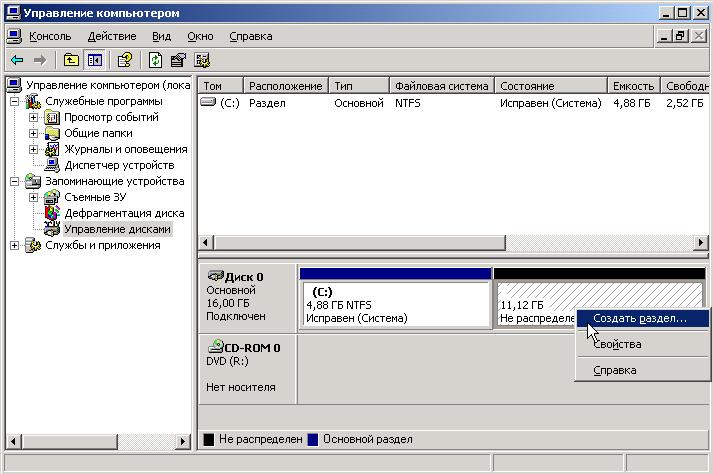This screenshot has width=713, height=474.
Task: Expand the Службы и приложения node
Action: click(15, 245)
